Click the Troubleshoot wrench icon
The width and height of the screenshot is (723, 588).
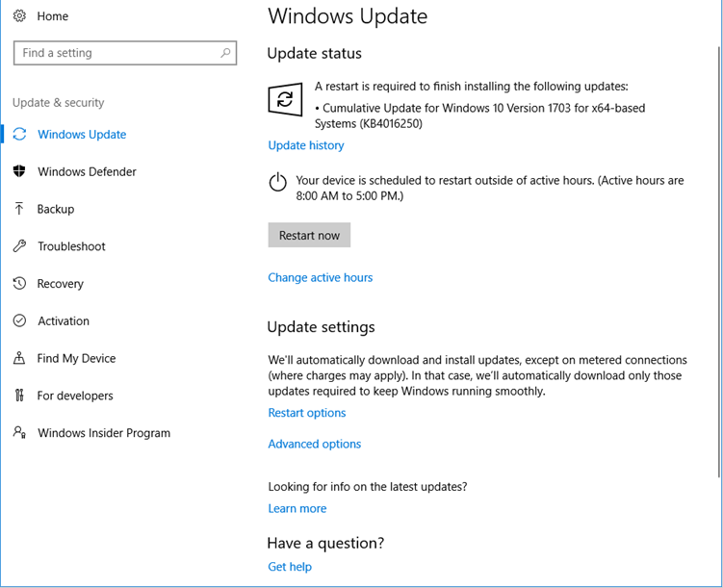[x=19, y=246]
